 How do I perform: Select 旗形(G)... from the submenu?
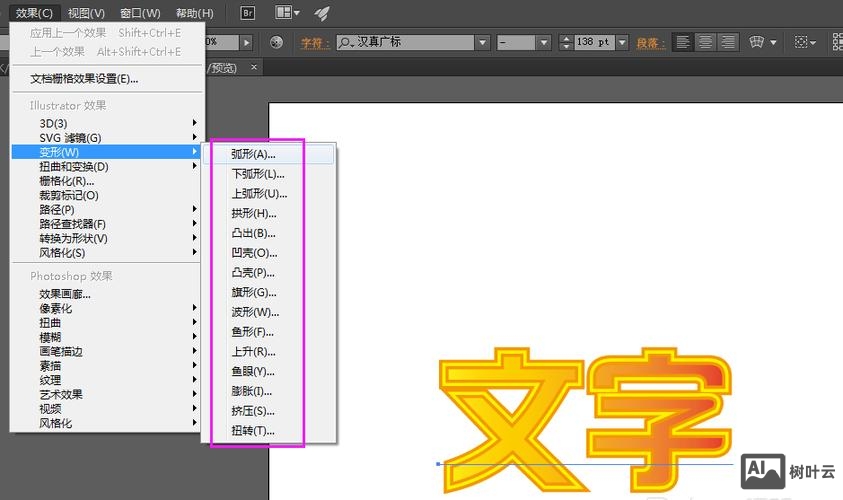[253, 292]
